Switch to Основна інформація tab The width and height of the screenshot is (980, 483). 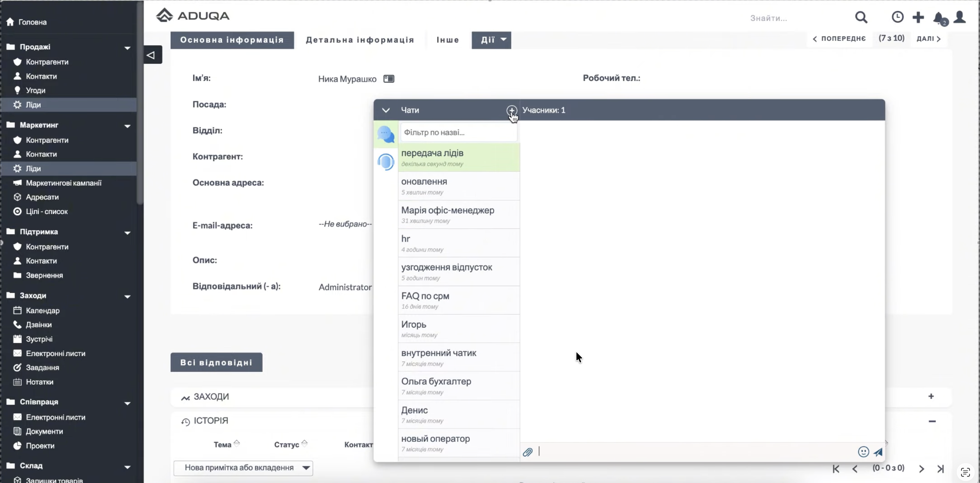tap(232, 40)
